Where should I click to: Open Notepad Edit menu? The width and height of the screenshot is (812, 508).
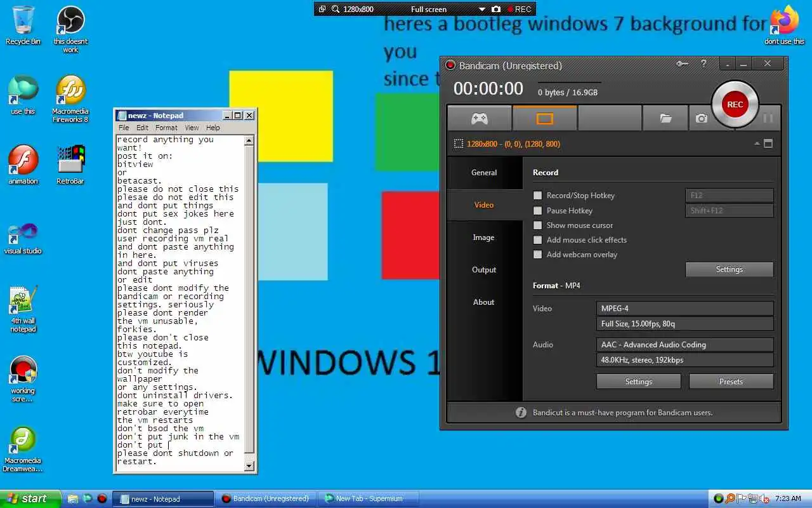tap(142, 128)
